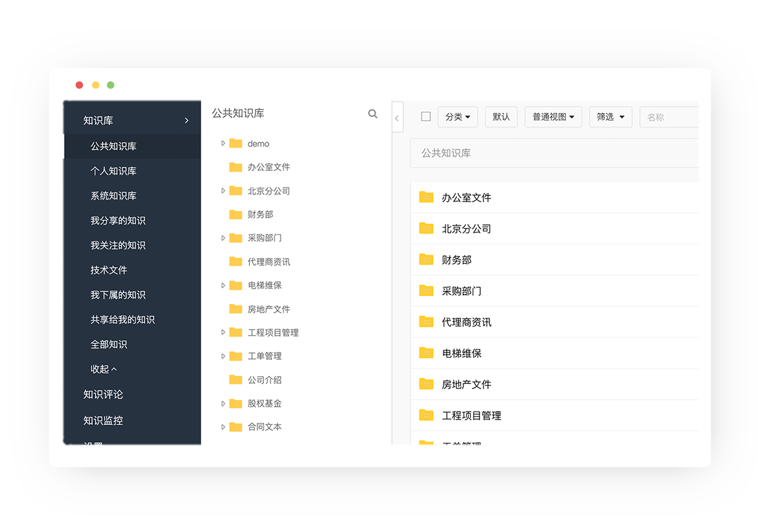This screenshot has width=758, height=532.
Task: Click the 电梯维保 folder icon in the file list
Action: 426,352
